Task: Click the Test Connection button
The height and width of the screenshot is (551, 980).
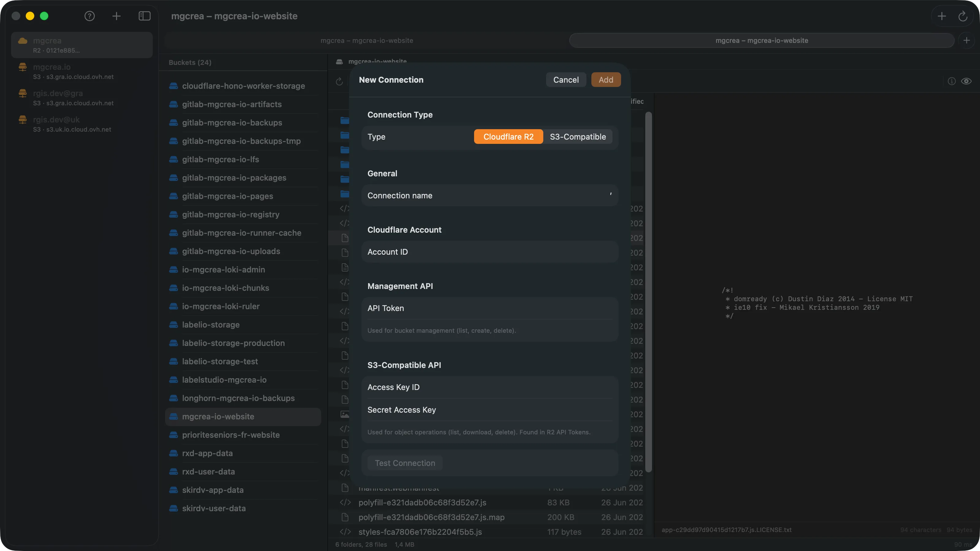Action: pos(405,463)
